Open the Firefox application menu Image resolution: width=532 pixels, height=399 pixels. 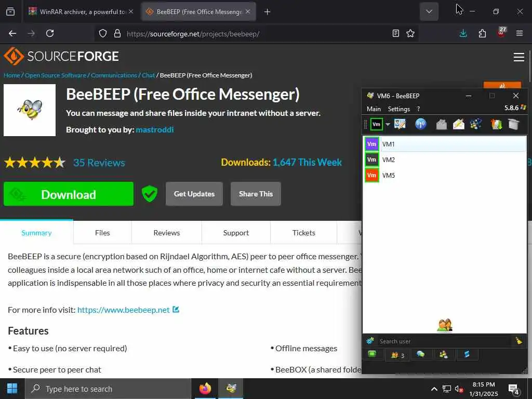(x=520, y=33)
